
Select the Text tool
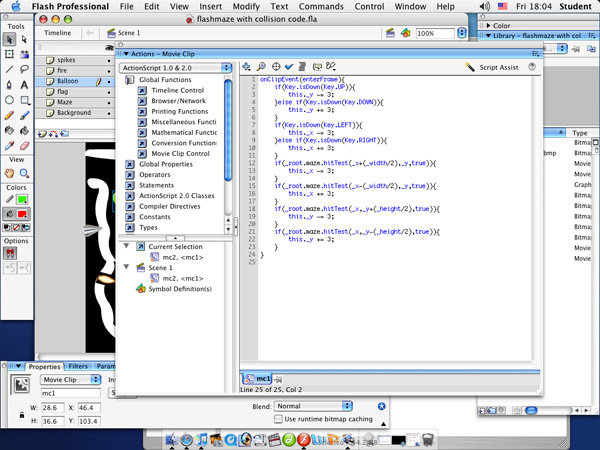click(24, 85)
